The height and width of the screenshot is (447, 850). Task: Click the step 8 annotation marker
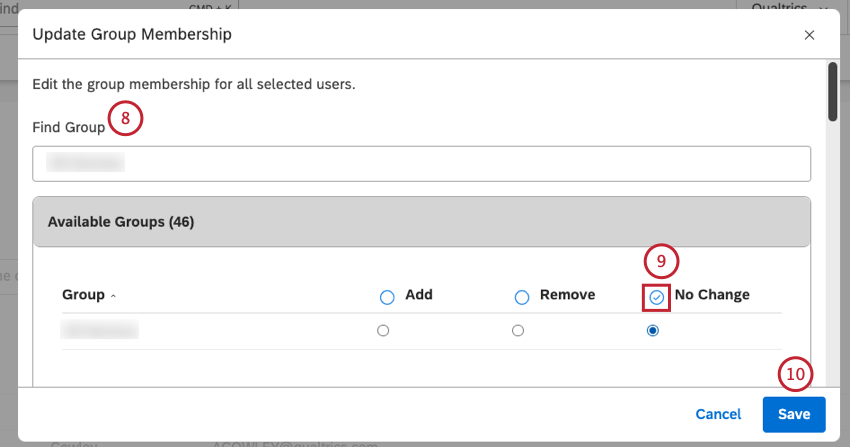coord(126,119)
